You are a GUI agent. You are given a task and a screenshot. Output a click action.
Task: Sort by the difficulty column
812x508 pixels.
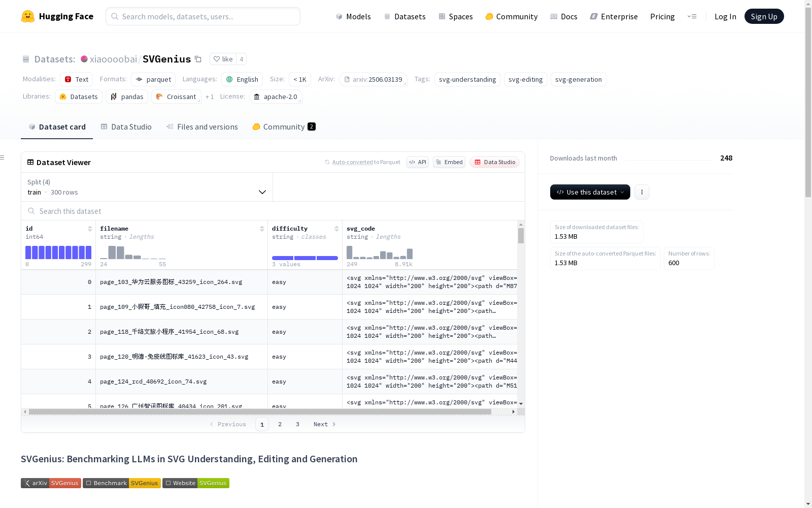[336, 229]
